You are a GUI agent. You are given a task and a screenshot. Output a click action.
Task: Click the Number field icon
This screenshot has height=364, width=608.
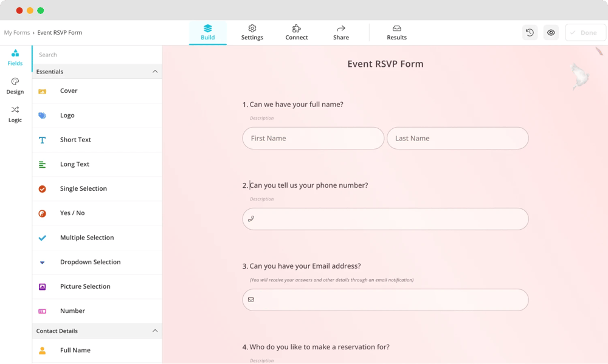point(43,311)
